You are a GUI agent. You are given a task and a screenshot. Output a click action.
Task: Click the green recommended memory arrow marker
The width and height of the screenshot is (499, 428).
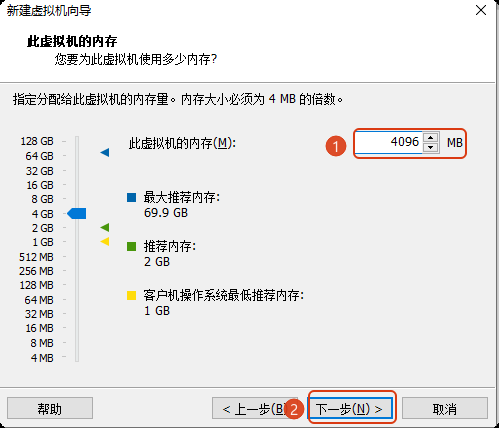(x=105, y=228)
